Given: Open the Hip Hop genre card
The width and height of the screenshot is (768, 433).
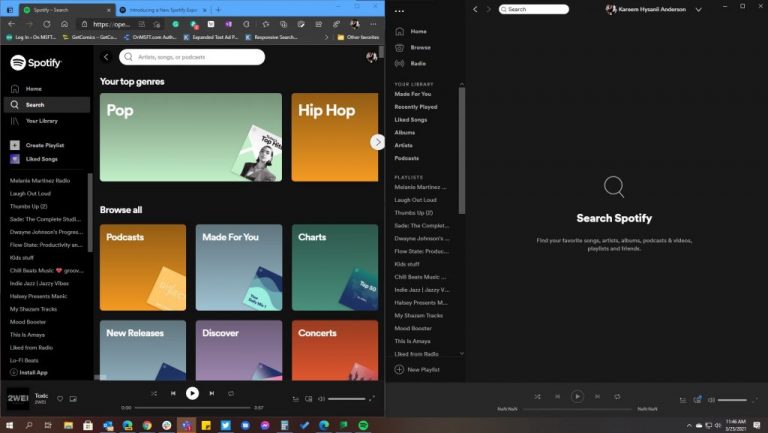Looking at the screenshot, I should (335, 137).
